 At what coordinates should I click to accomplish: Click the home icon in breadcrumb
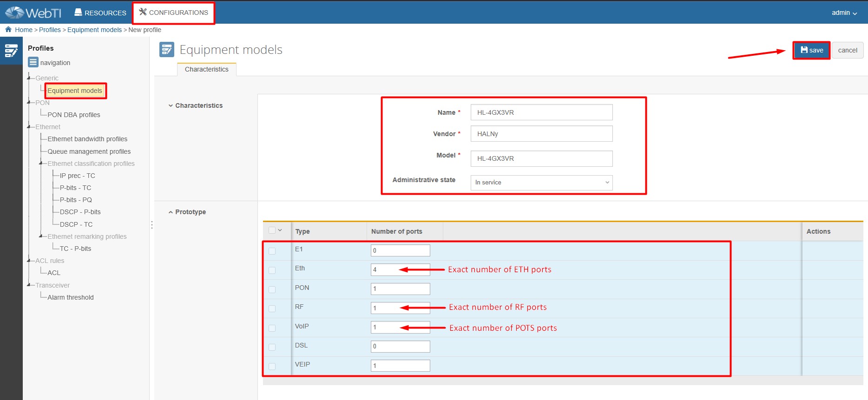8,29
